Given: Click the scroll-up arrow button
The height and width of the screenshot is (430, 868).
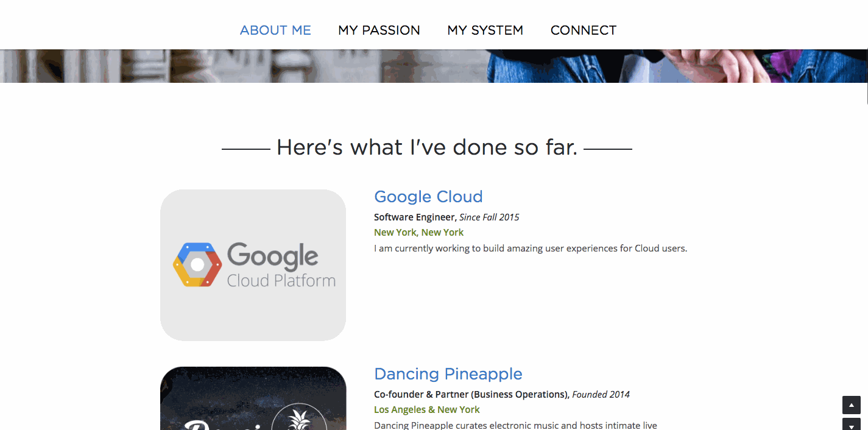Looking at the screenshot, I should coord(851,405).
